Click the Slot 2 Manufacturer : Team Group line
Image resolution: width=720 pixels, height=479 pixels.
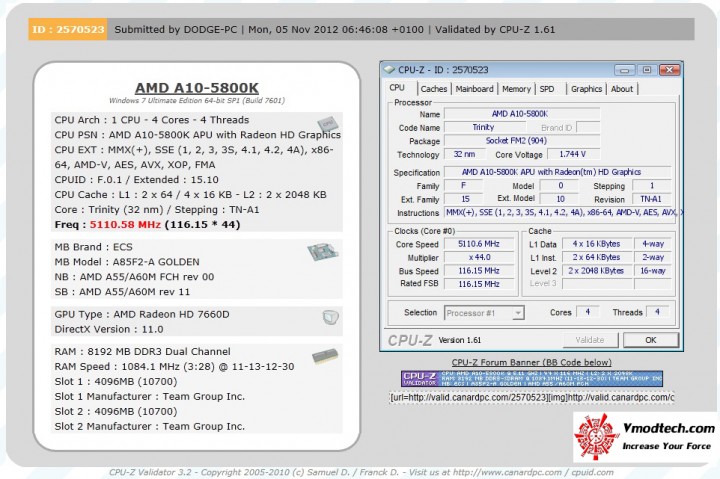pos(150,426)
